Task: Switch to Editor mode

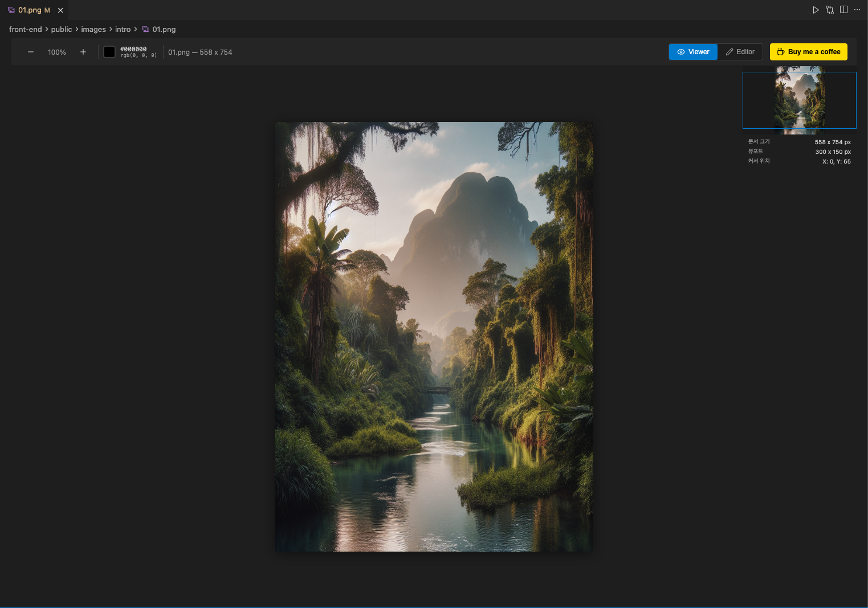Action: coord(740,52)
